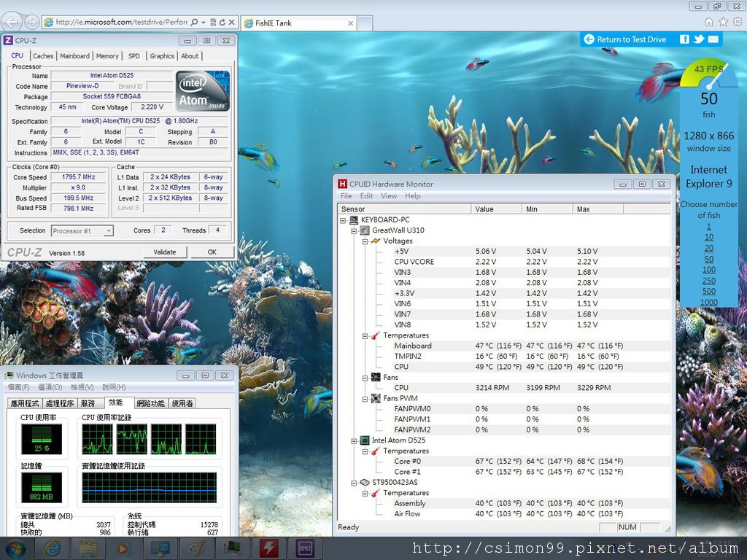Collapse the Fans PWM tree node
The height and width of the screenshot is (560, 747).
pos(365,398)
